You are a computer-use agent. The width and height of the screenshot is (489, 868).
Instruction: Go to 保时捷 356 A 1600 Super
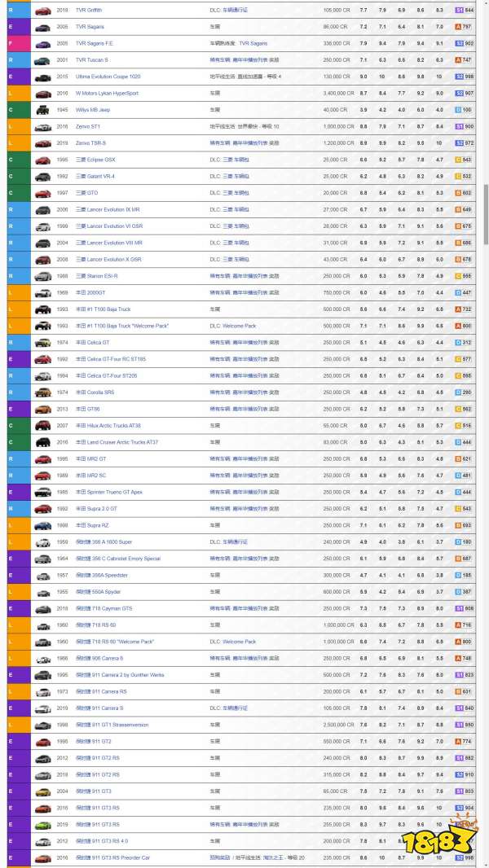point(104,542)
